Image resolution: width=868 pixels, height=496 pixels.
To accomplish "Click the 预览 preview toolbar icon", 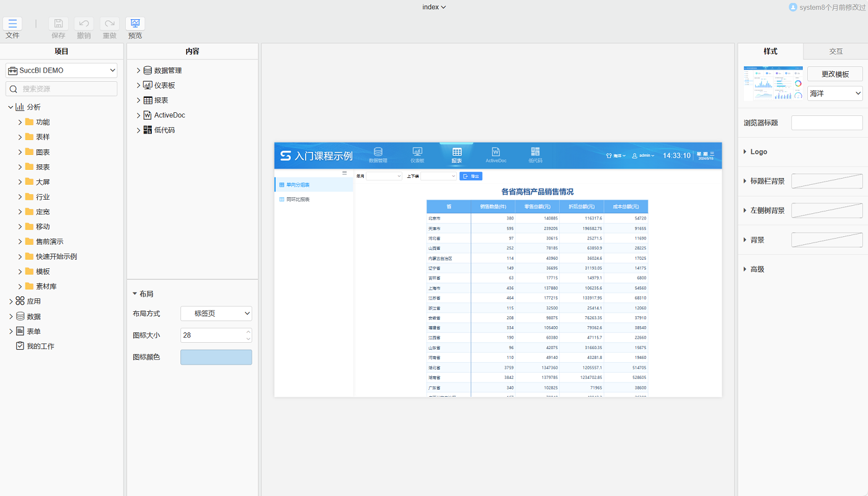I will coord(135,24).
